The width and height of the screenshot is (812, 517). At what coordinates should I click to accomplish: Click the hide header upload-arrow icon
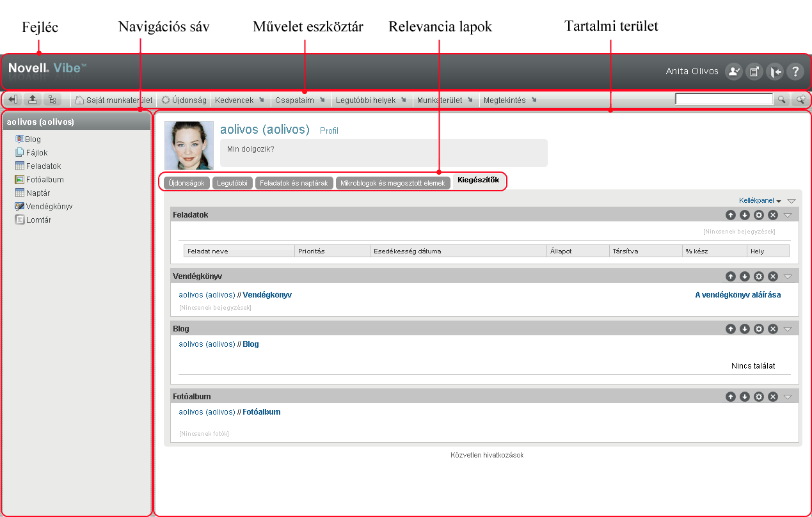(33, 100)
